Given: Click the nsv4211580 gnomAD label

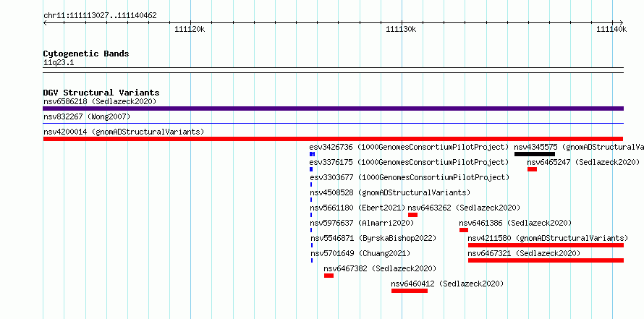Looking at the screenshot, I should tap(548, 238).
